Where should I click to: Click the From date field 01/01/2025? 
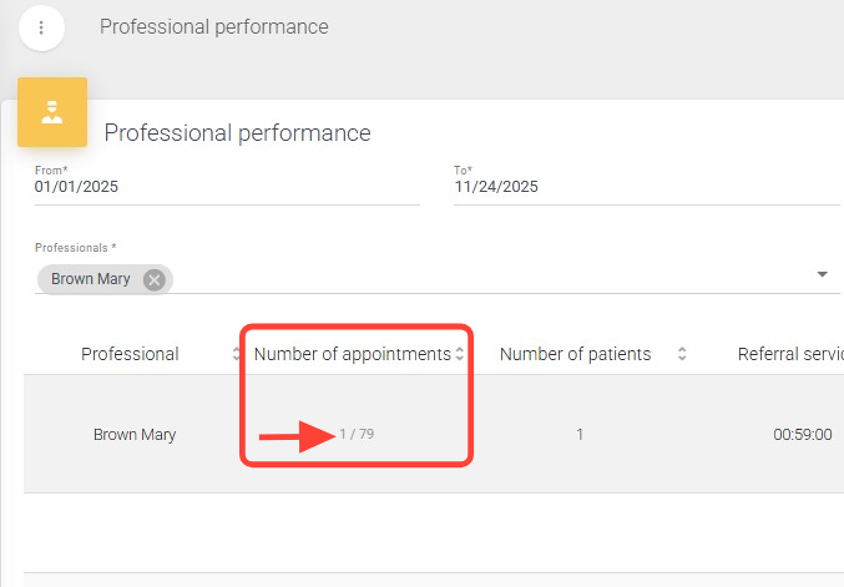point(226,187)
